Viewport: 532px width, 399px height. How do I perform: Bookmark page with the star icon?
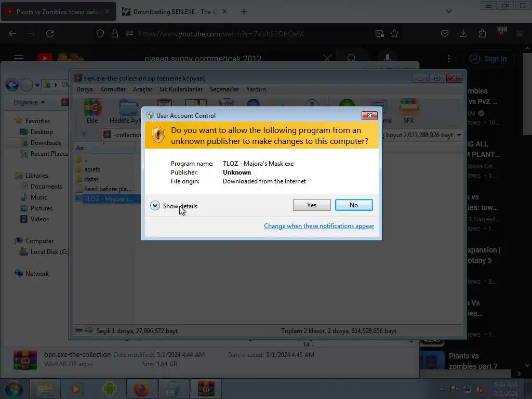(x=394, y=34)
